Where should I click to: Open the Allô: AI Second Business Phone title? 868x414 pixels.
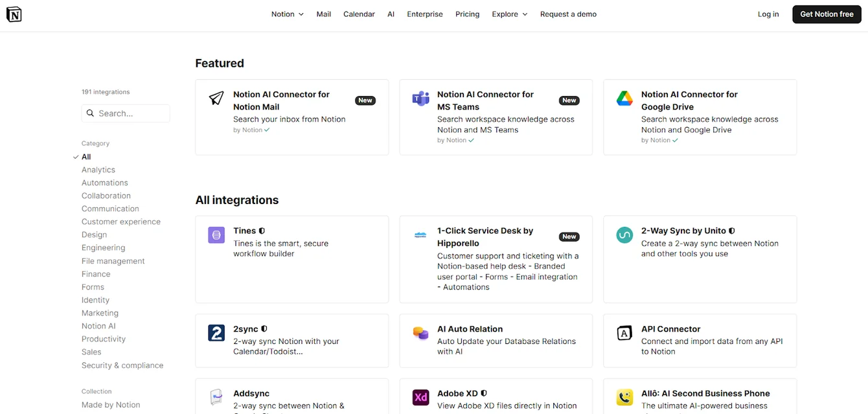(705, 393)
